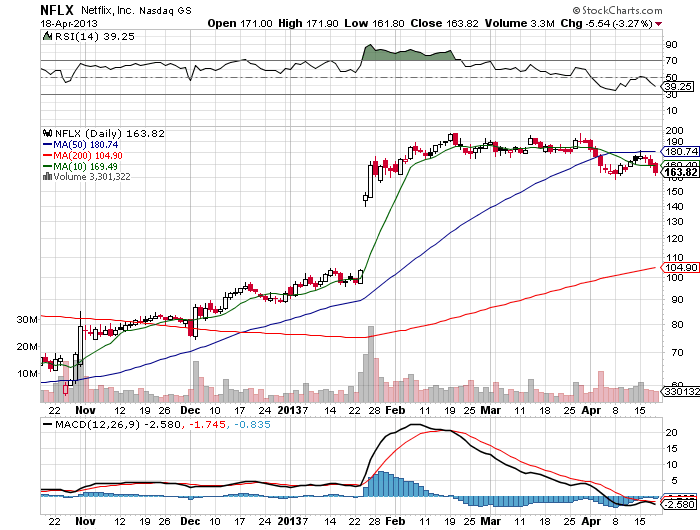
Task: Click the 140 label on the price axis
Action: click(x=675, y=206)
